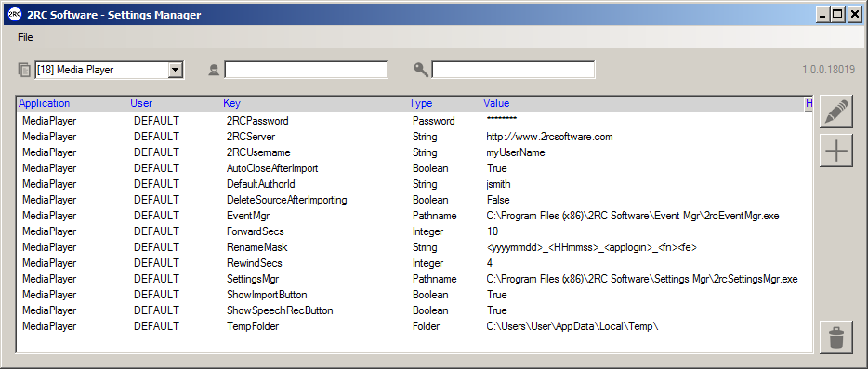Sort by the Type column header
The width and height of the screenshot is (868, 369).
pos(421,103)
